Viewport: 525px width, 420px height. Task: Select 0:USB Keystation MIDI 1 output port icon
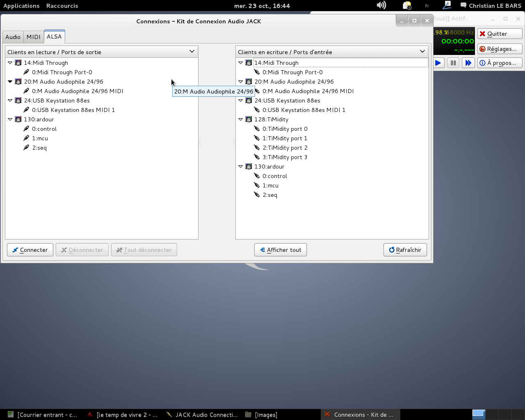click(x=26, y=110)
